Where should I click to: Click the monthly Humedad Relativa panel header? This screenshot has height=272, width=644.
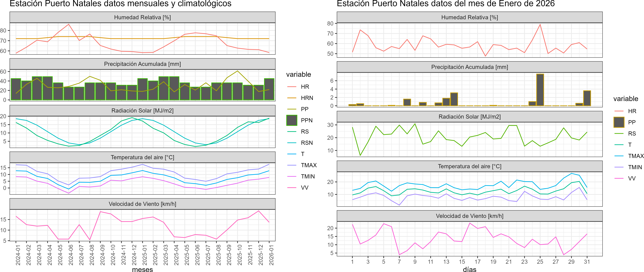(x=142, y=17)
